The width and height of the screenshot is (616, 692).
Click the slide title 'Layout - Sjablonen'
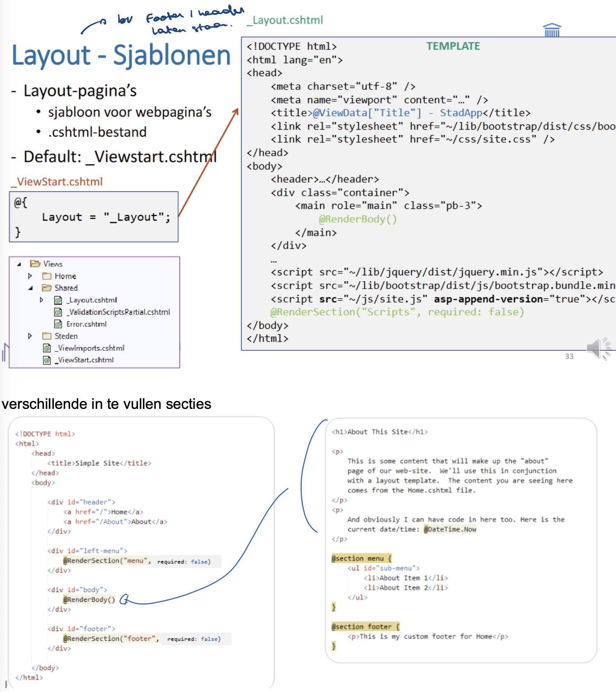pyautogui.click(x=121, y=55)
